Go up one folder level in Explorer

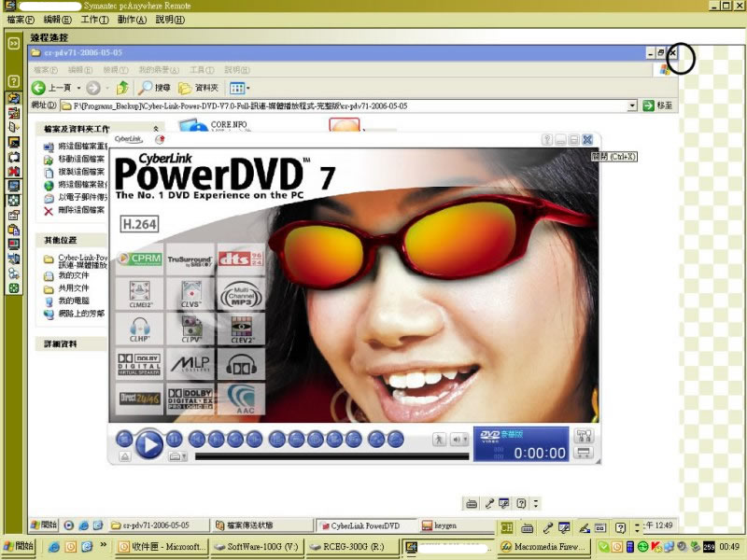[x=122, y=88]
